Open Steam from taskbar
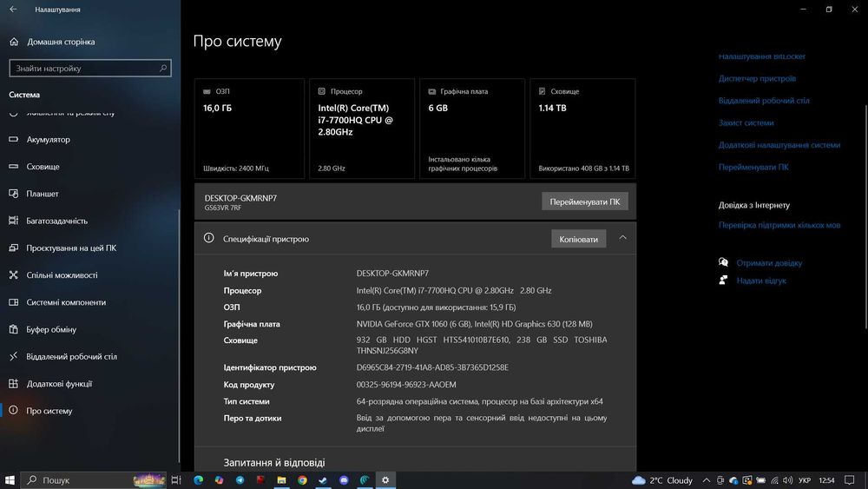 click(x=323, y=480)
